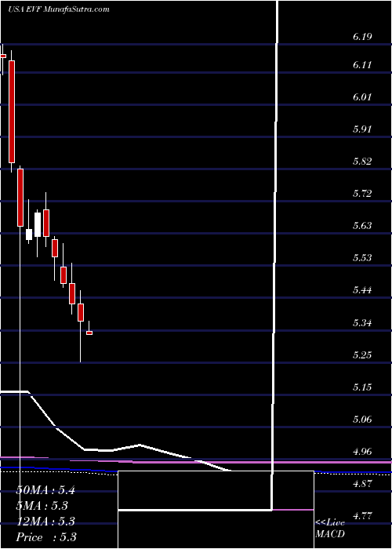This screenshot has width=392, height=549.
Task: Click the 4.96 price axis label
Action: (362, 452)
